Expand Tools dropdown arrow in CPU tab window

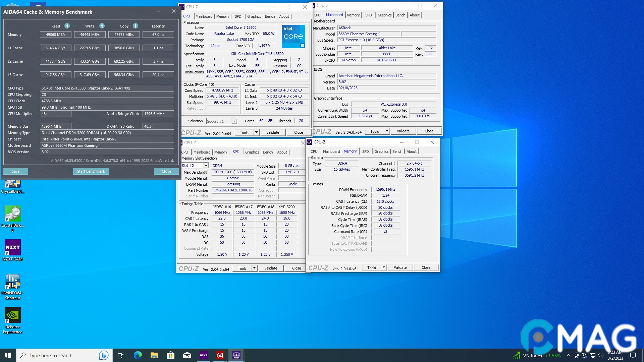(x=256, y=132)
